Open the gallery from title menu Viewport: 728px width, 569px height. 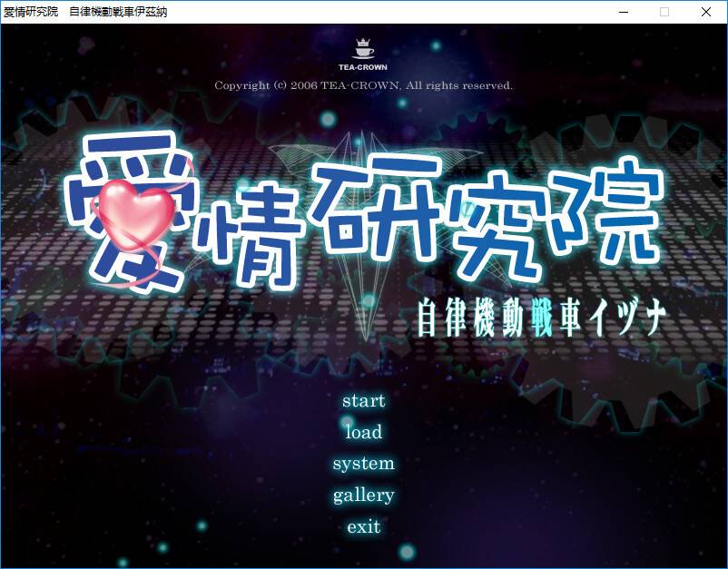[363, 495]
